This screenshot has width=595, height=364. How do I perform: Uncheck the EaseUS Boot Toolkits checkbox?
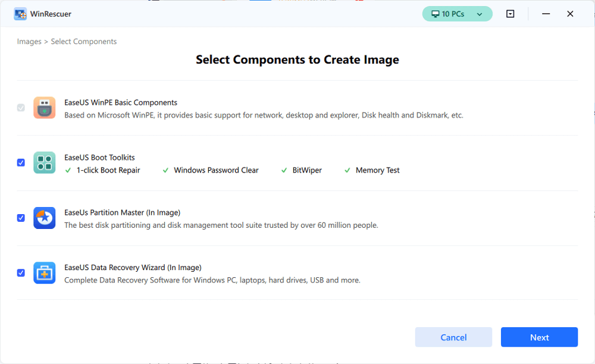(21, 162)
